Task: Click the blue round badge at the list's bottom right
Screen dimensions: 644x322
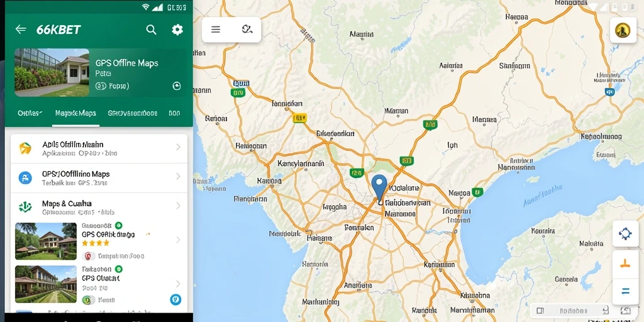Action: [x=175, y=299]
